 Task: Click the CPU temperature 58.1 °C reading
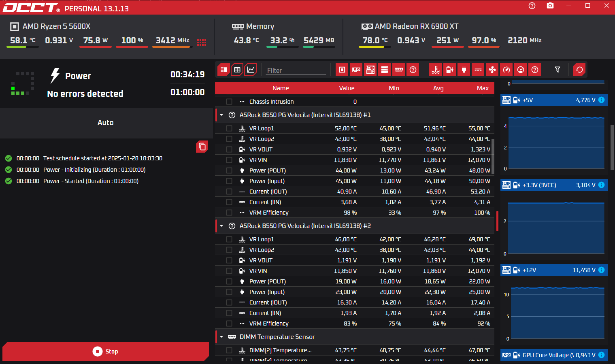pyautogui.click(x=23, y=40)
